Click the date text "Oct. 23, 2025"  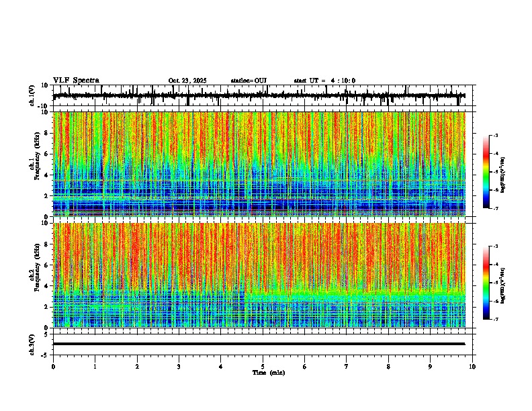click(x=187, y=81)
